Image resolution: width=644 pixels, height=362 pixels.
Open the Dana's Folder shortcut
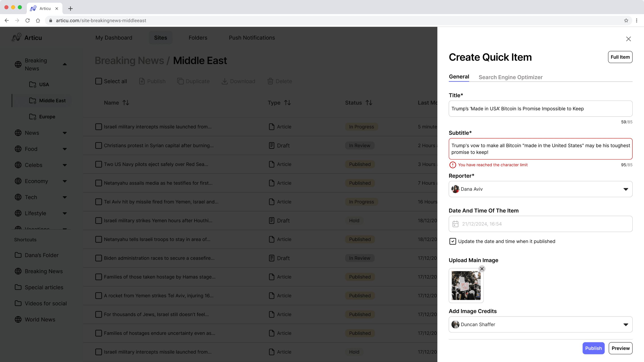click(36, 255)
